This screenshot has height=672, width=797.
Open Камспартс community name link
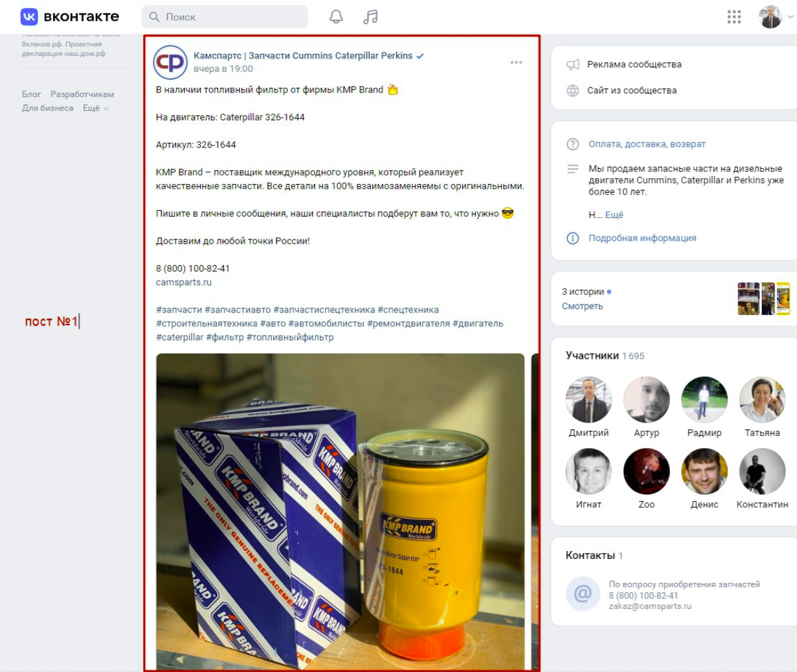pyautogui.click(x=303, y=55)
